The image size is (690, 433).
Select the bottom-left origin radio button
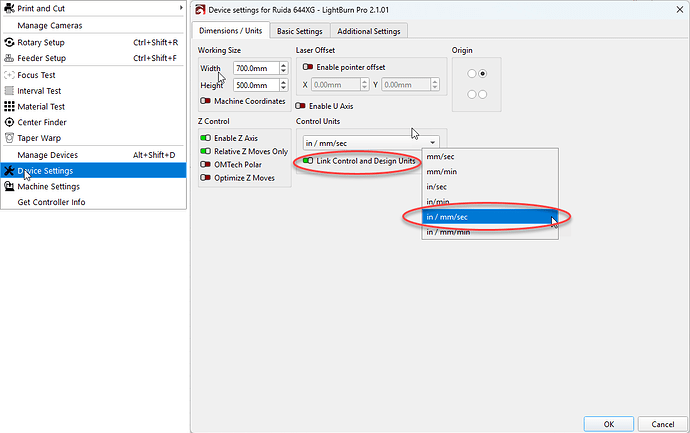[x=471, y=94]
